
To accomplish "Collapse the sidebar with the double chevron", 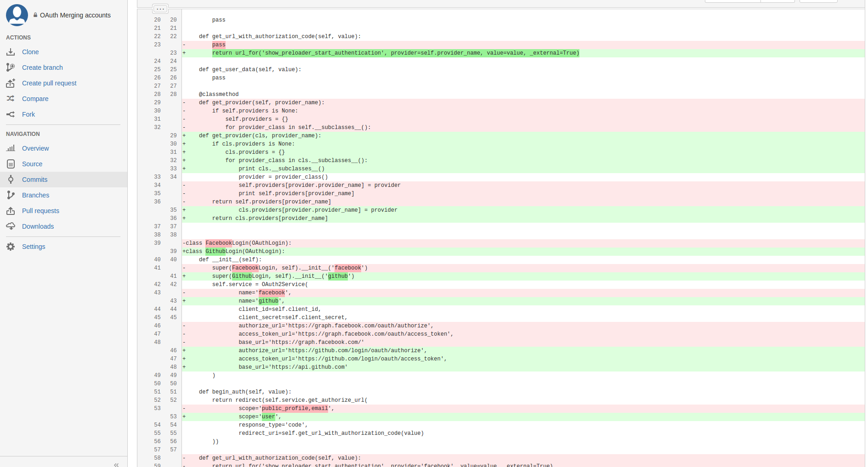I will pyautogui.click(x=116, y=464).
